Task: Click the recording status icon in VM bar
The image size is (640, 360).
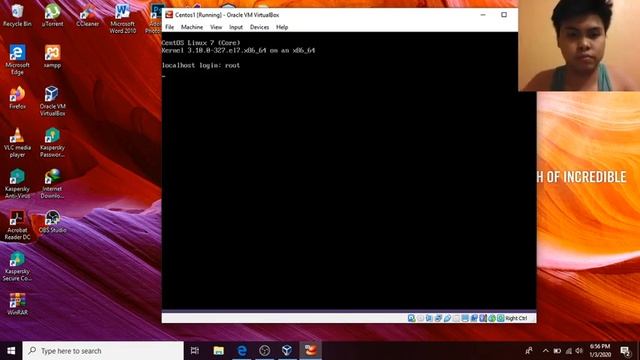Action: coord(474,318)
